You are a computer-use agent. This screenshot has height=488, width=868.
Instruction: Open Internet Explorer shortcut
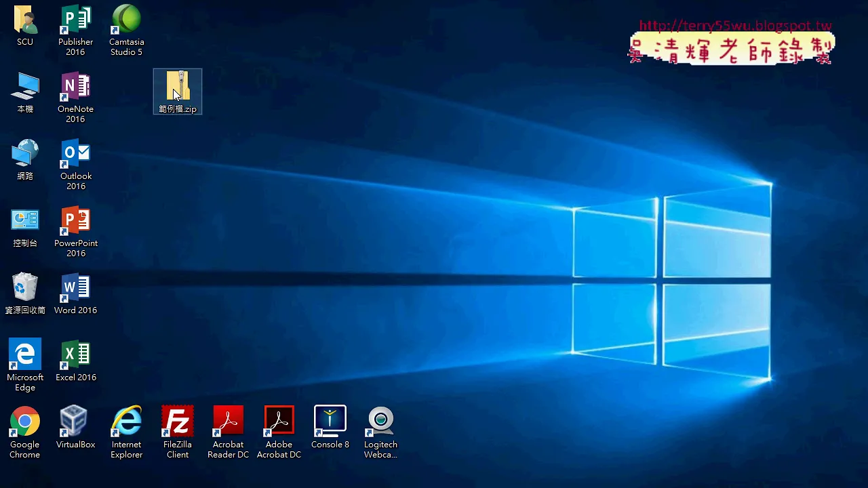click(x=126, y=432)
